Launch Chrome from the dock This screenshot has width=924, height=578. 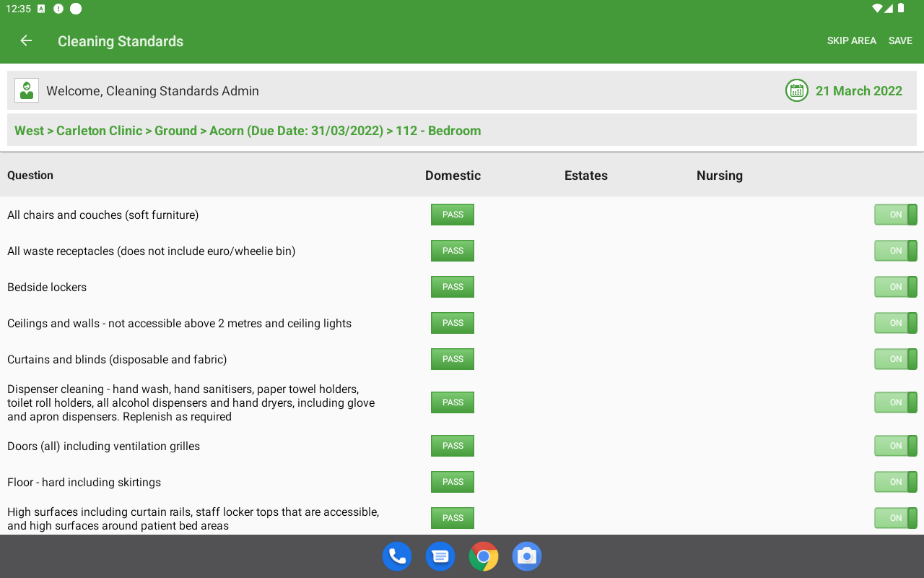click(x=484, y=556)
